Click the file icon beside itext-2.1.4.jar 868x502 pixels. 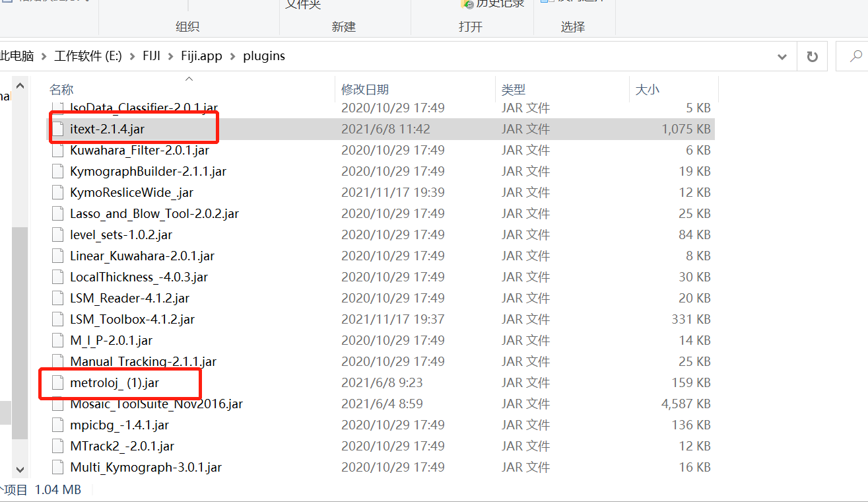57,129
